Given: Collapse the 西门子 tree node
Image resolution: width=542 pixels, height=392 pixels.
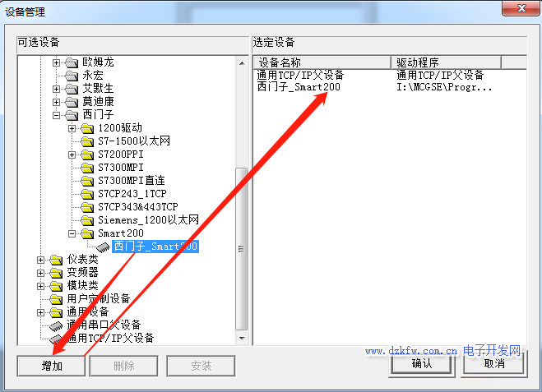Looking at the screenshot, I should (56, 115).
